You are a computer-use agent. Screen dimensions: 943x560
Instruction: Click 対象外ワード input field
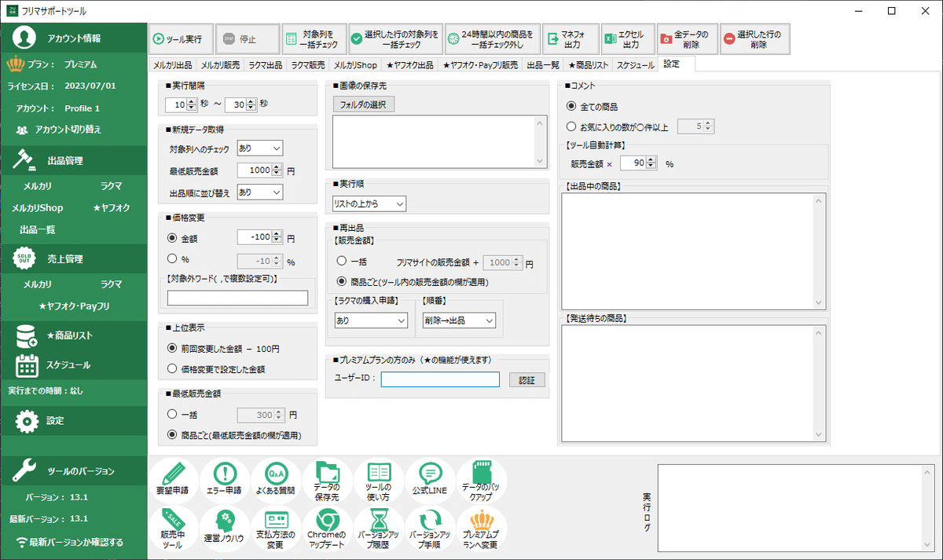(237, 298)
